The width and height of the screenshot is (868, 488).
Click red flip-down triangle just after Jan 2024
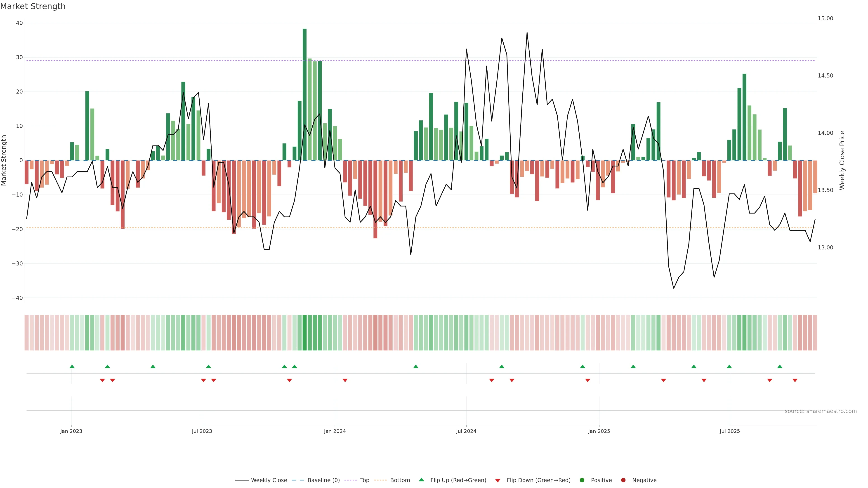coord(345,380)
